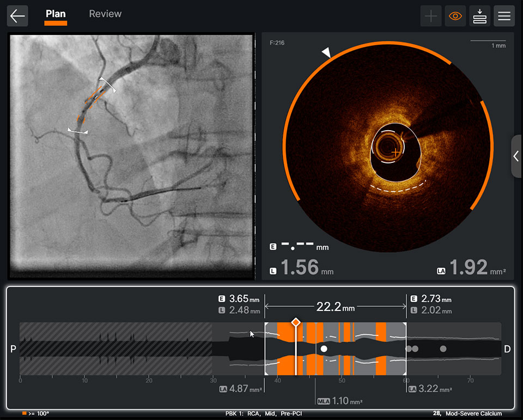Click the rightmost gray dot in distal lumen

coord(443,349)
